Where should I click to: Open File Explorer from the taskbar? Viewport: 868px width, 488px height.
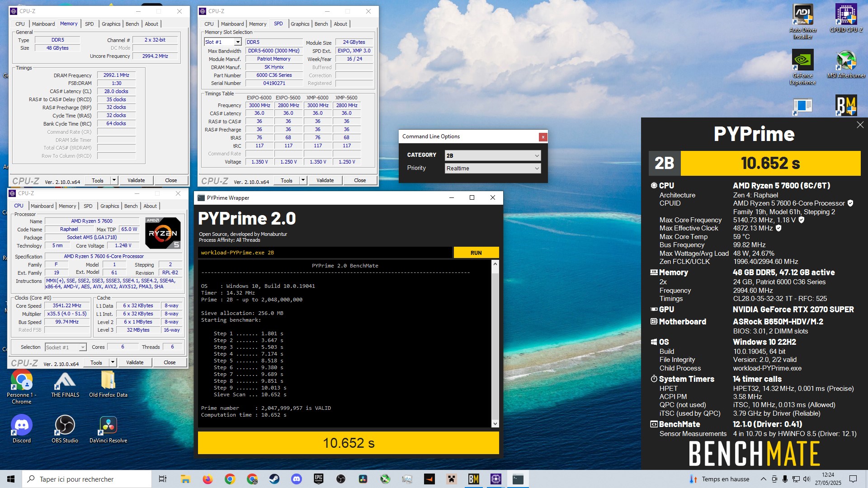tap(185, 479)
